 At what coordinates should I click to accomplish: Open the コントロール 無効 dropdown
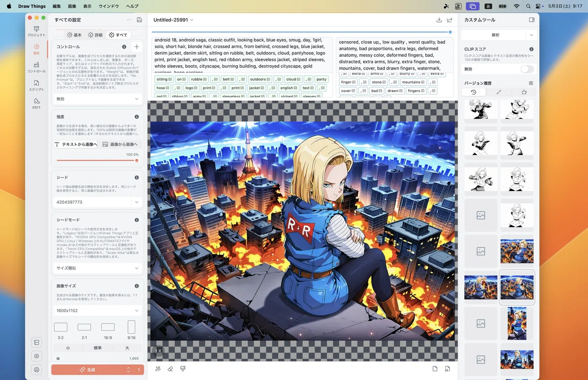point(98,98)
